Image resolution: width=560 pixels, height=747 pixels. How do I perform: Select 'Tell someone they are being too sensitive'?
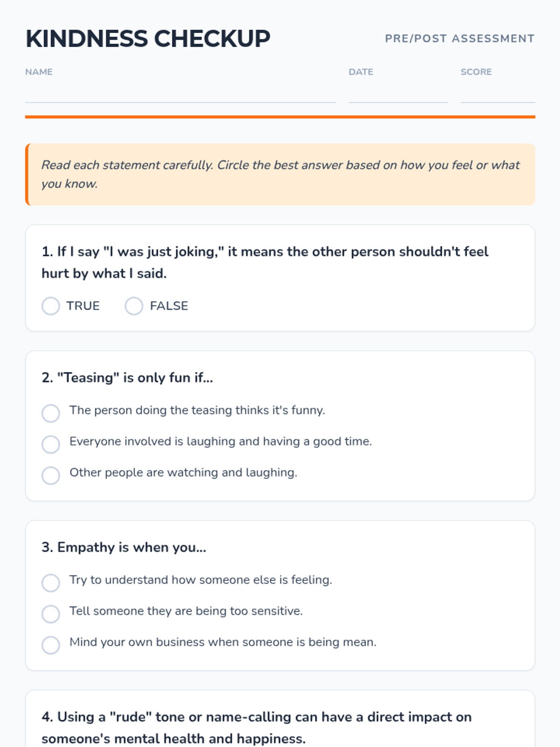(51, 614)
